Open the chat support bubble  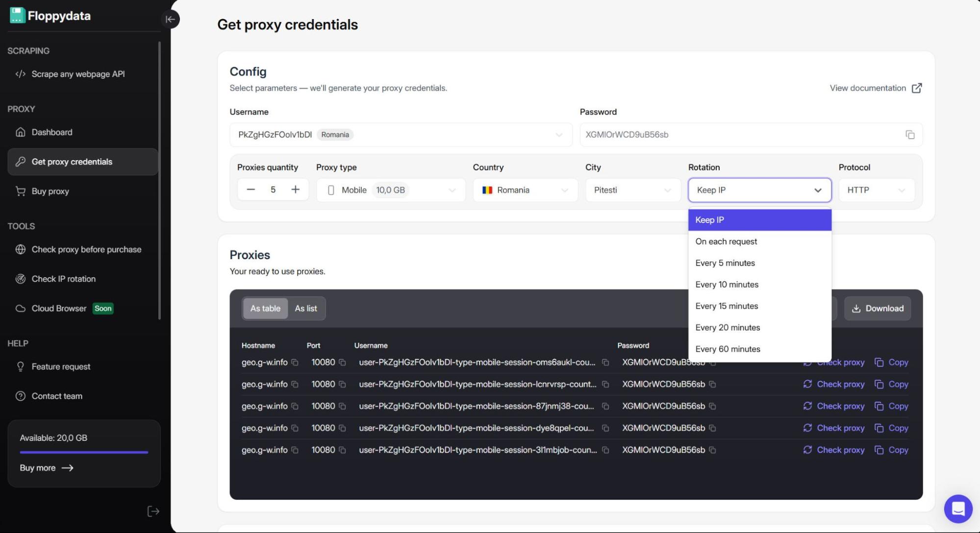(957, 509)
